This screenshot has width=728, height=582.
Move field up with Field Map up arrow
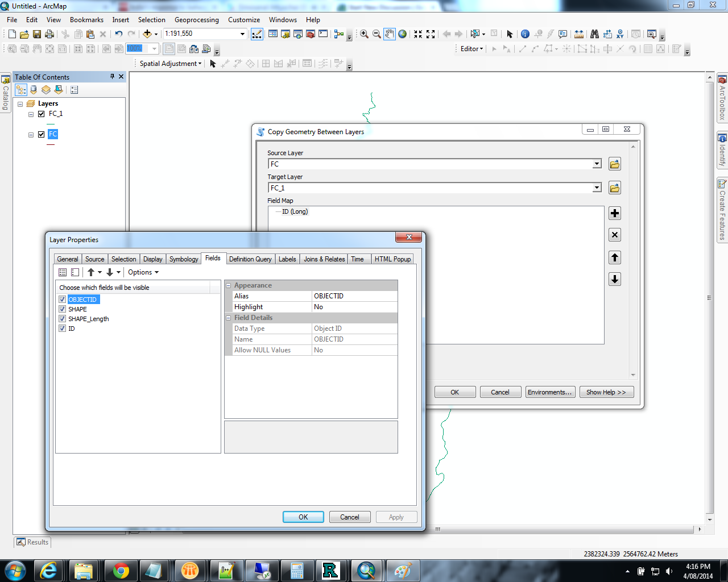click(615, 257)
